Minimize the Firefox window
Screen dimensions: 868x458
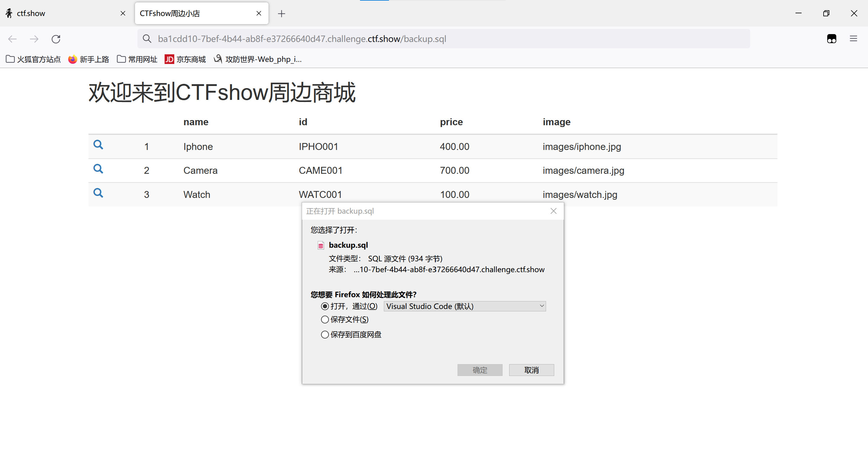(x=799, y=14)
